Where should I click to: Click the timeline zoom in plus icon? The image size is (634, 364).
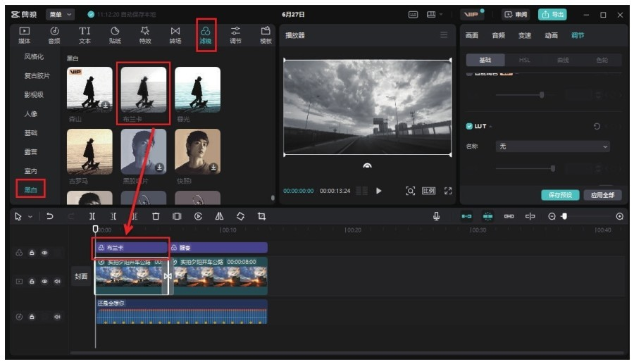click(619, 217)
